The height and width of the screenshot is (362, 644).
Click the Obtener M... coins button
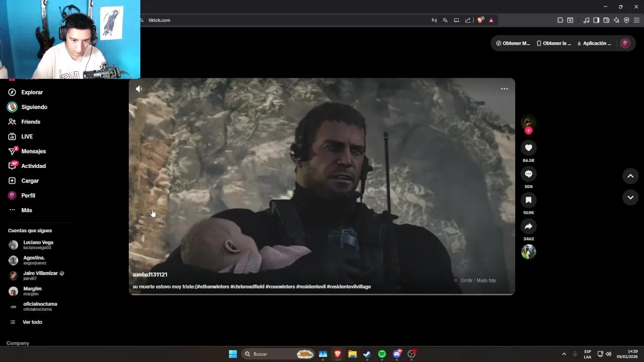(x=513, y=43)
